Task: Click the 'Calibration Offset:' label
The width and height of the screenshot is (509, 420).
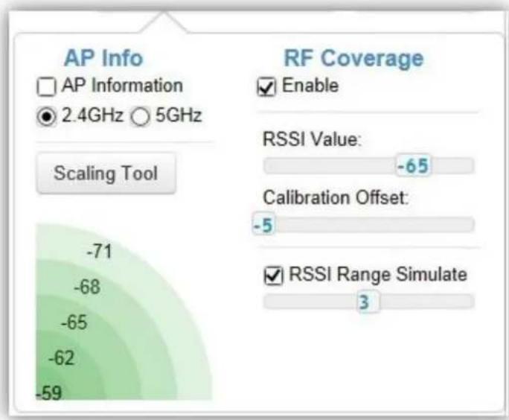Action: click(x=336, y=197)
